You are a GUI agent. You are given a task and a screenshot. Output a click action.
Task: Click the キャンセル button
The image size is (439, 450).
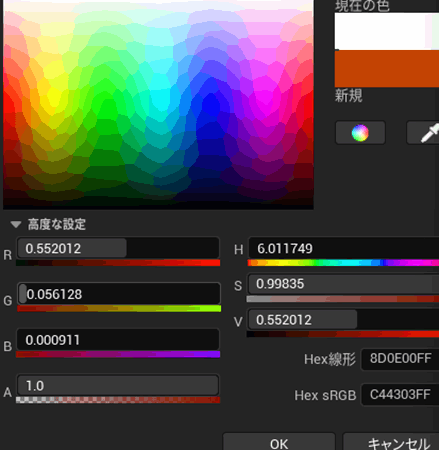coord(391,442)
